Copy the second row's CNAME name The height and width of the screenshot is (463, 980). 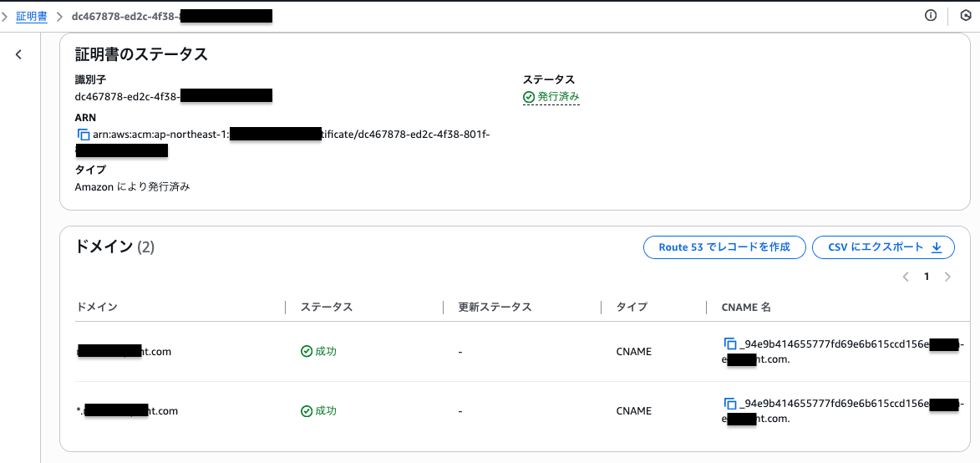(730, 404)
